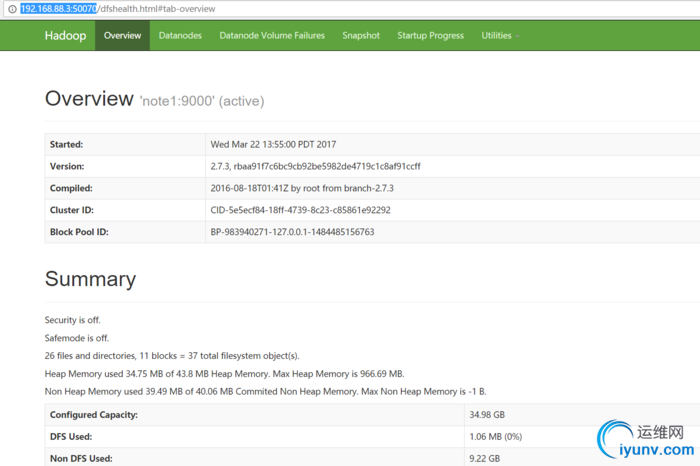Click the Non DFS Used: label
The image size is (700, 466).
(x=81, y=458)
